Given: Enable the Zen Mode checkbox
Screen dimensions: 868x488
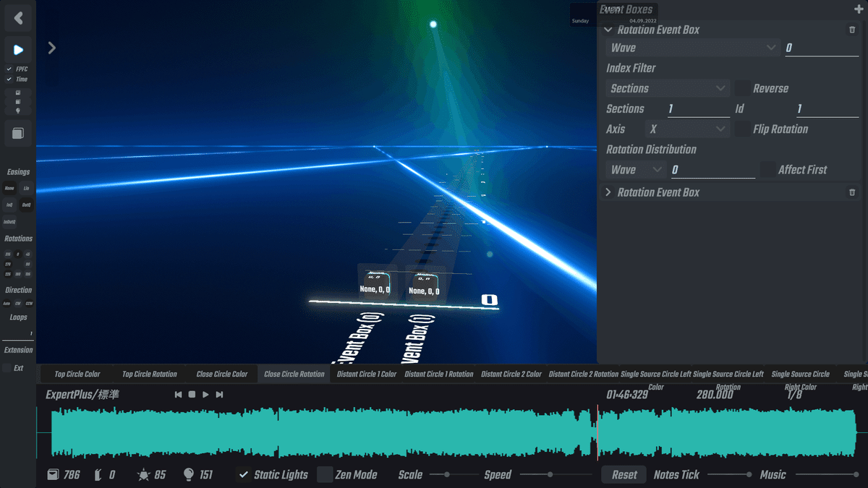Looking at the screenshot, I should click(x=325, y=475).
